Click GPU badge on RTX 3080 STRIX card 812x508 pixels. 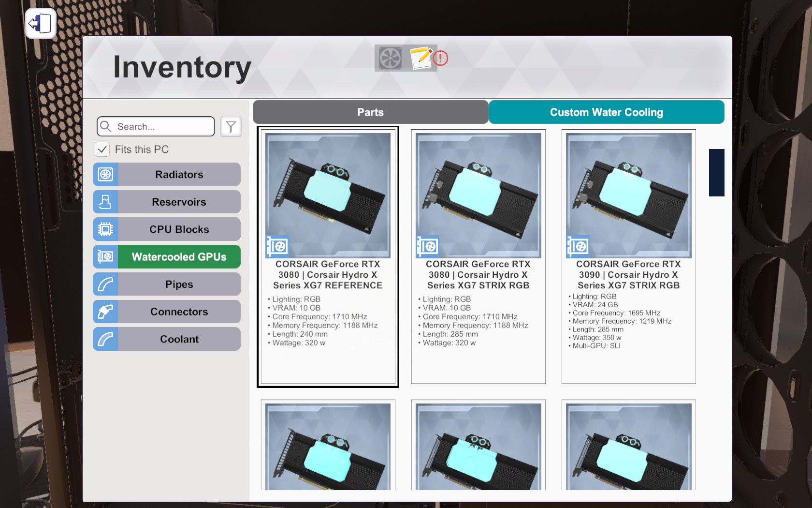[428, 247]
